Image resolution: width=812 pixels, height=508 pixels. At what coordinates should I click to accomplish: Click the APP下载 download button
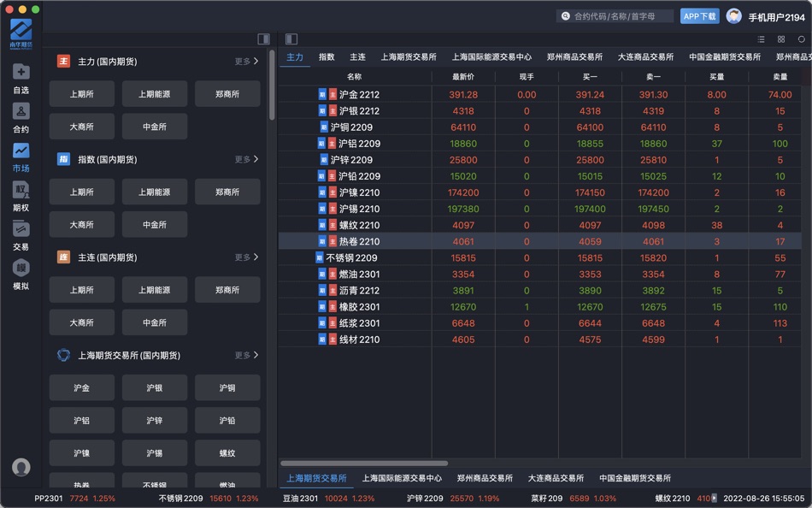coord(699,15)
